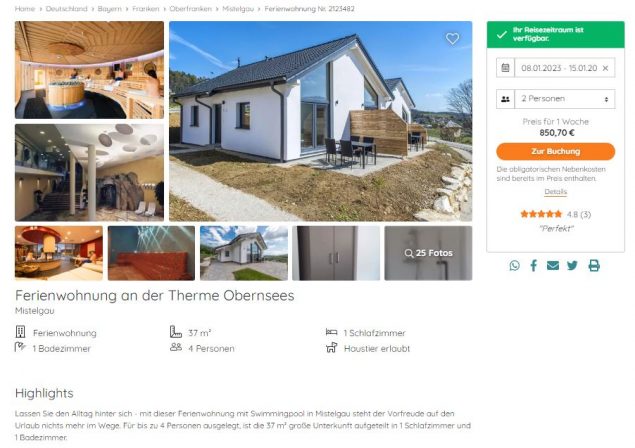635x448 pixels.
Task: Share listing via WhatsApp icon
Action: click(514, 266)
